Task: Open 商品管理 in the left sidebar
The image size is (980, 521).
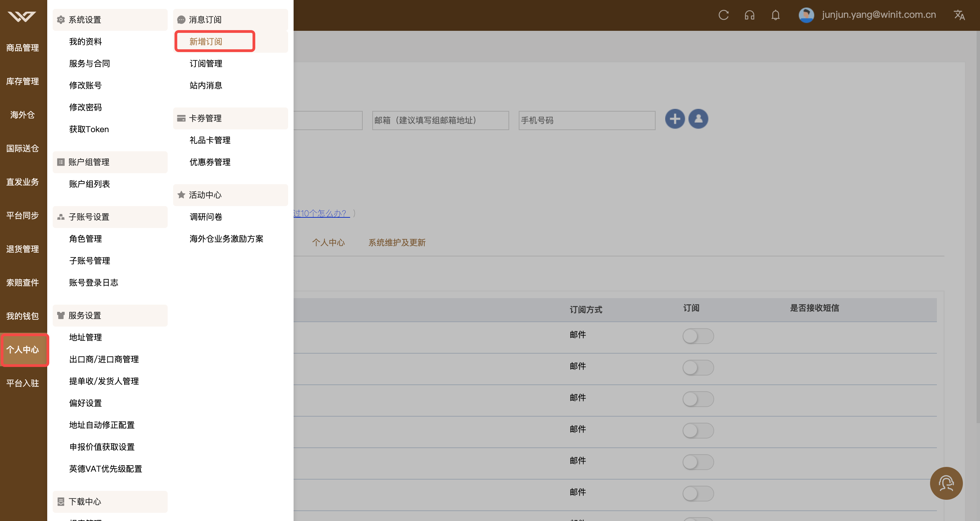Action: (23, 48)
